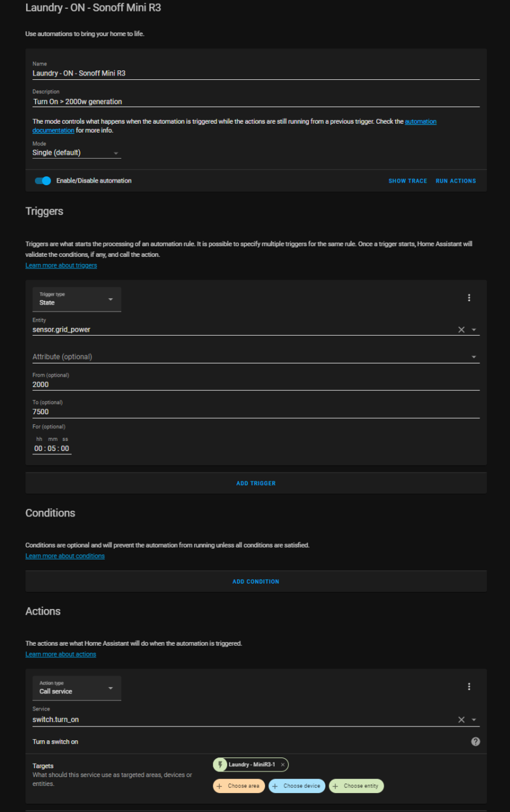This screenshot has height=812, width=510.
Task: Click Choose entity to pick a target entity
Action: pyautogui.click(x=356, y=786)
